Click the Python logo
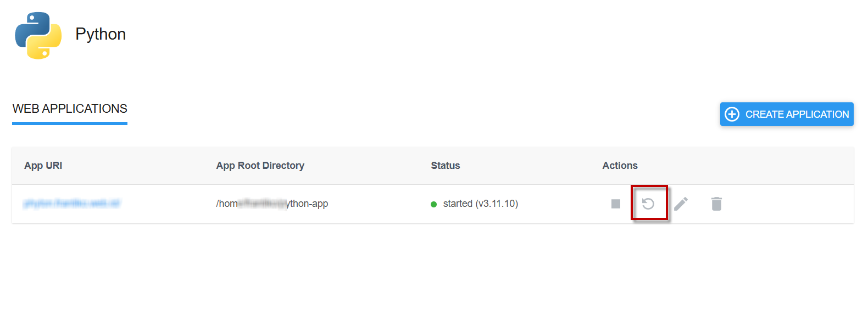This screenshot has width=868, height=318. [x=38, y=35]
